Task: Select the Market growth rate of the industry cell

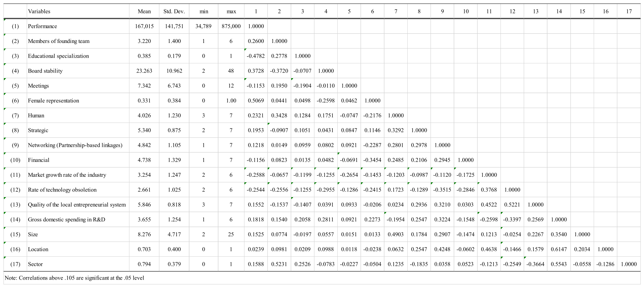Action: click(67, 175)
